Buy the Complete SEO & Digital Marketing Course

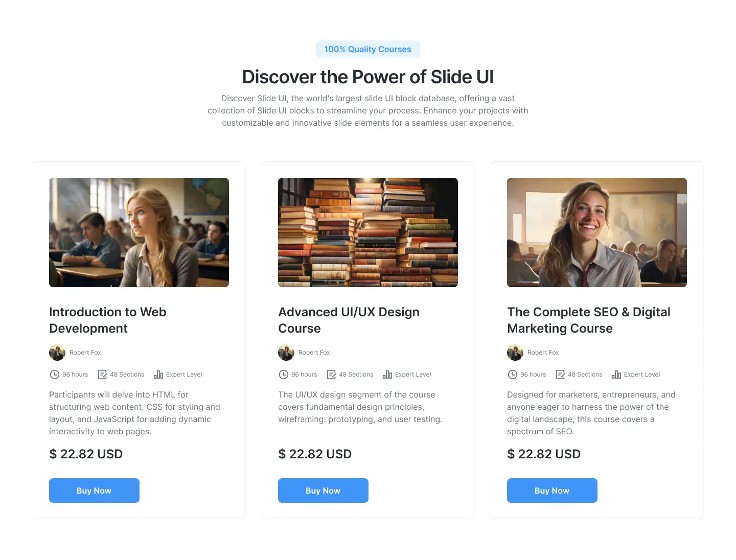coord(552,491)
